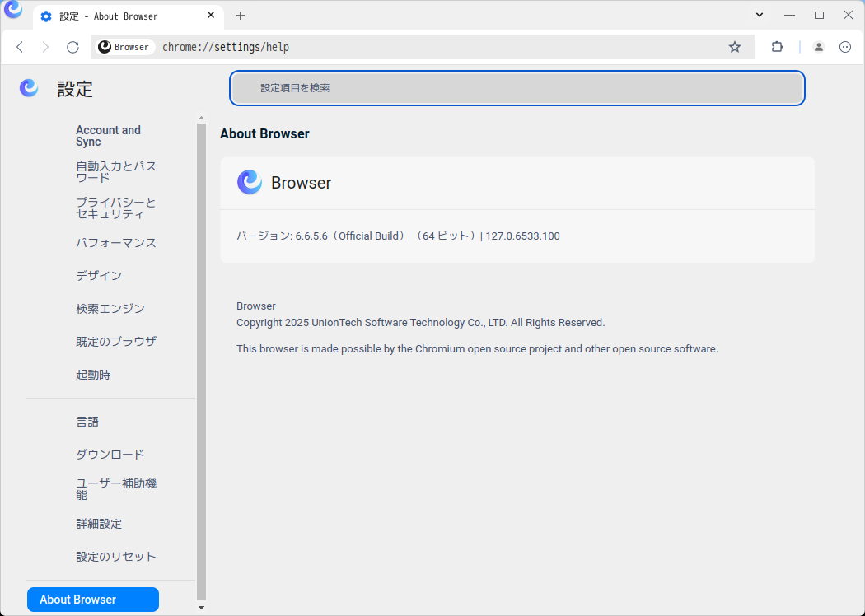Image resolution: width=865 pixels, height=616 pixels.
Task: Open Account and Sync settings
Action: (108, 136)
